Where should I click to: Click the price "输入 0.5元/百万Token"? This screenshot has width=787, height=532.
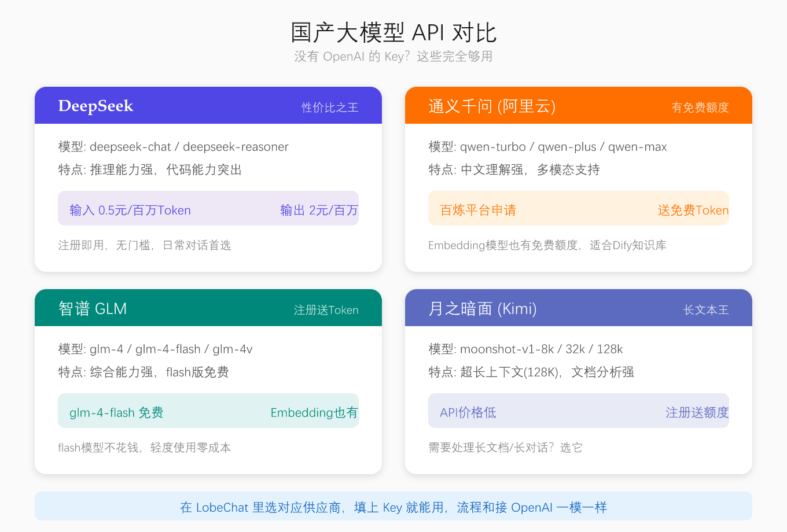click(130, 210)
